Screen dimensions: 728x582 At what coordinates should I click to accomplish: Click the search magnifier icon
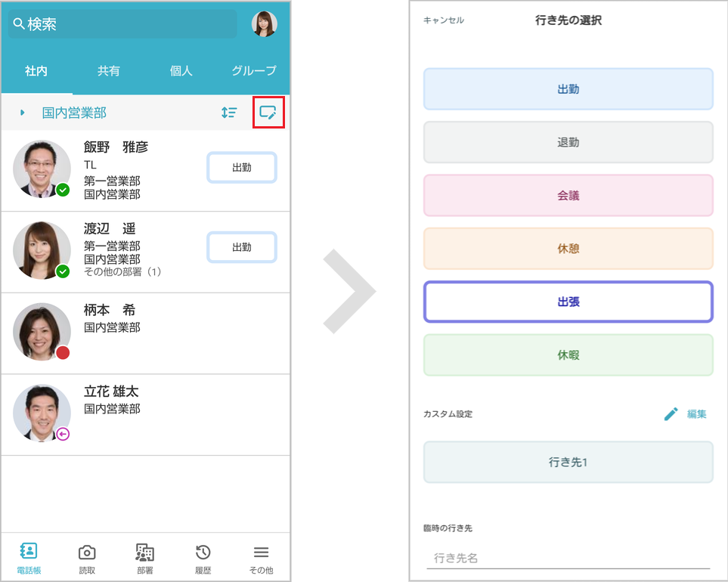19,23
